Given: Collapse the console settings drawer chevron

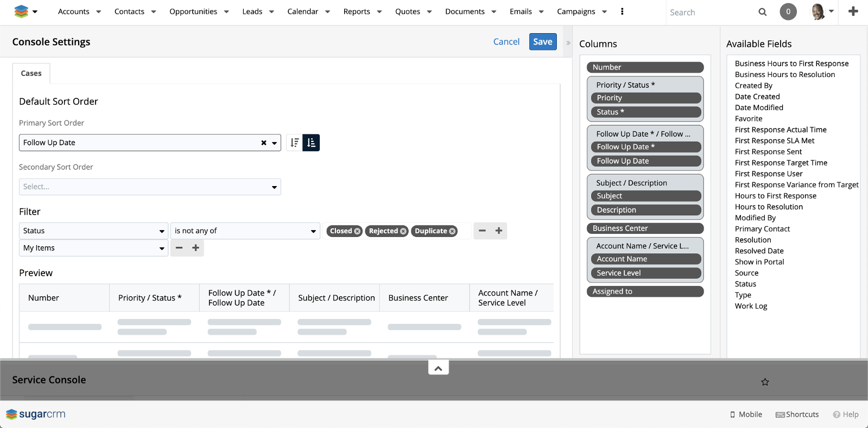Looking at the screenshot, I should [438, 368].
